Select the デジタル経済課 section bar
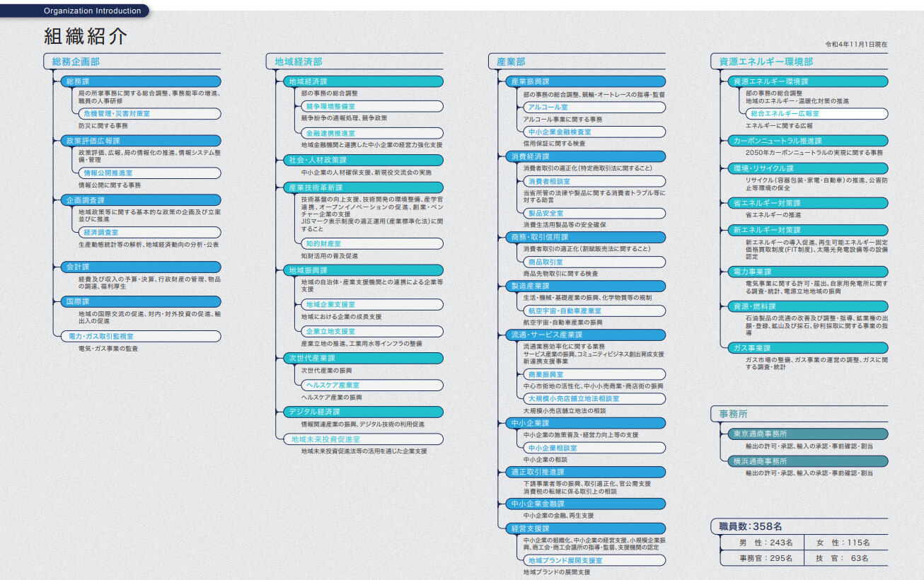Screen dimensions: 924x580 click(363, 412)
